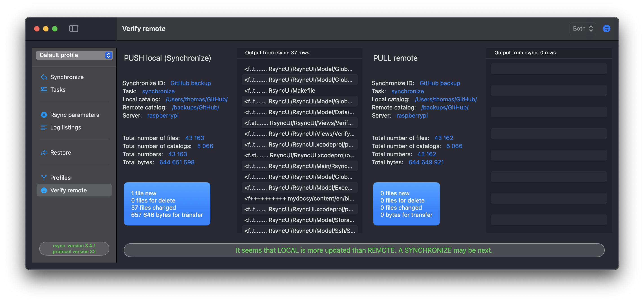This screenshot has height=303, width=644.
Task: Click PUSH local (Synchronize) heading
Action: pos(167,58)
